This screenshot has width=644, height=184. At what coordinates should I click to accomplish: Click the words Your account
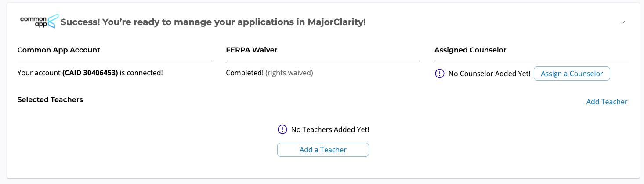pos(39,73)
